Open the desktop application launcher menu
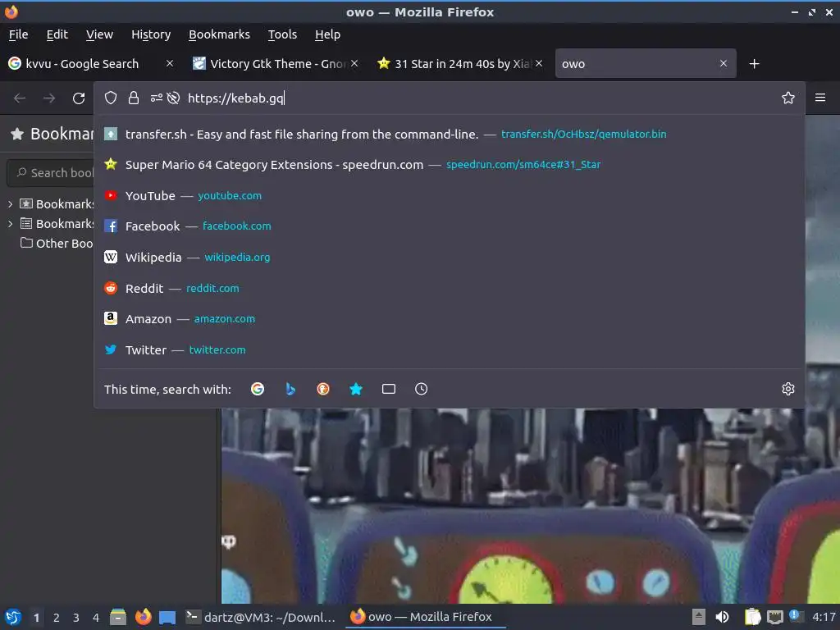This screenshot has width=840, height=630. pos(13,617)
